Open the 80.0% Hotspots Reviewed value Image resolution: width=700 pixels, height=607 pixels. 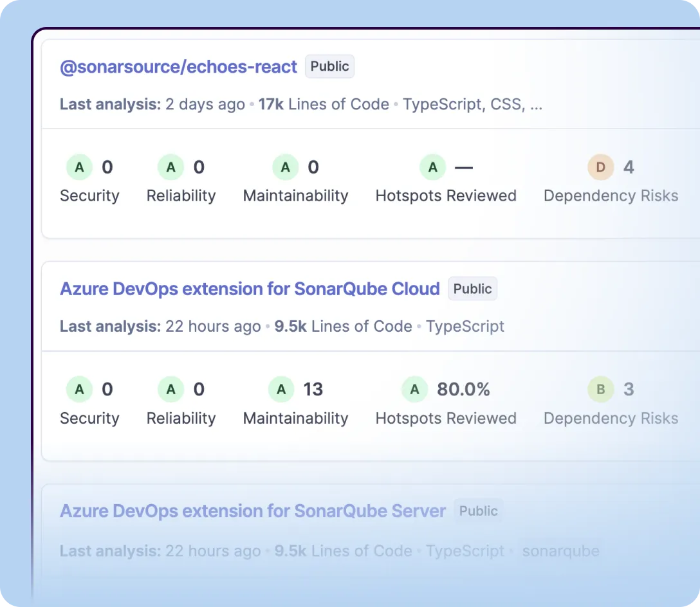[463, 390]
